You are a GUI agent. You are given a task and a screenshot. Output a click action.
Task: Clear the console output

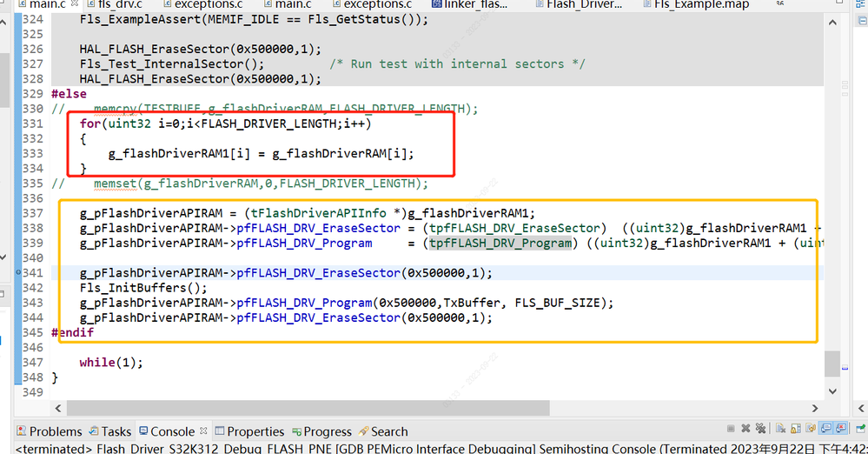(780, 429)
